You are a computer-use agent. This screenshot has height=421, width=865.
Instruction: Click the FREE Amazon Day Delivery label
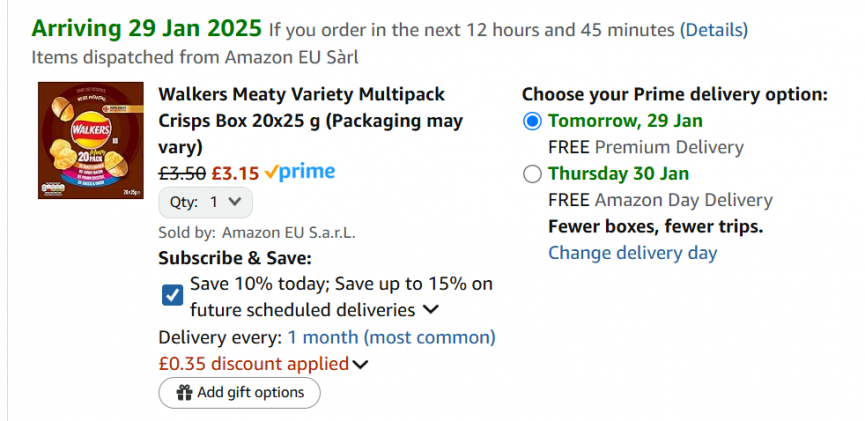point(660,200)
